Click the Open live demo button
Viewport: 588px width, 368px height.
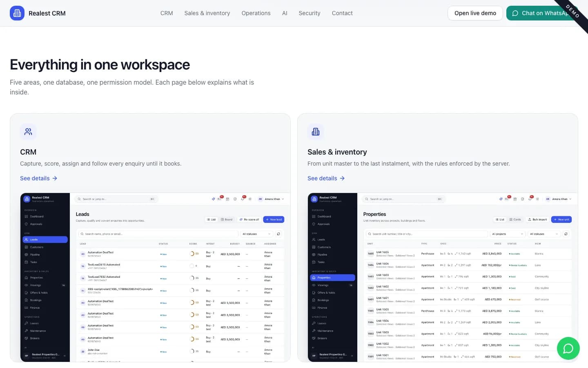(x=475, y=13)
